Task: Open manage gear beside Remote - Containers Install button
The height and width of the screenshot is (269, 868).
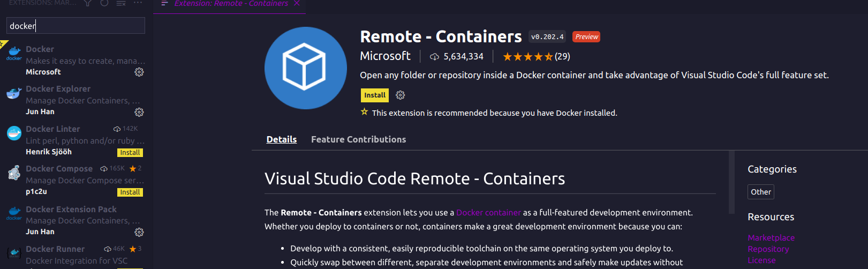Action: pos(401,95)
